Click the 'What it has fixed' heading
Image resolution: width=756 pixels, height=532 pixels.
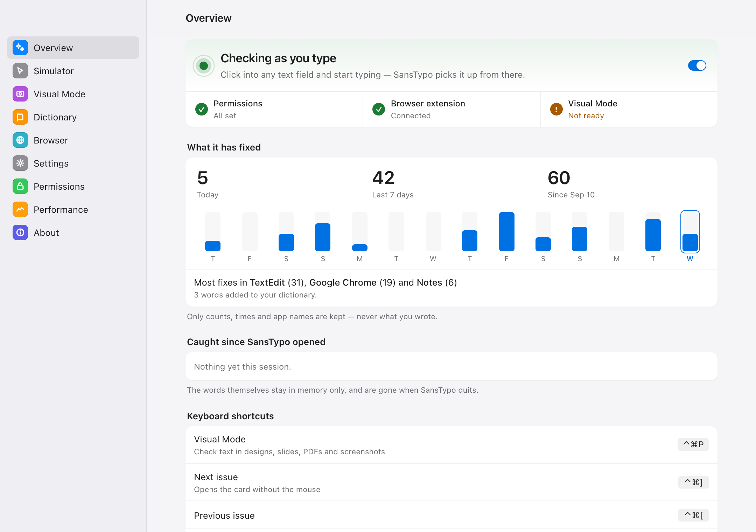tap(224, 147)
